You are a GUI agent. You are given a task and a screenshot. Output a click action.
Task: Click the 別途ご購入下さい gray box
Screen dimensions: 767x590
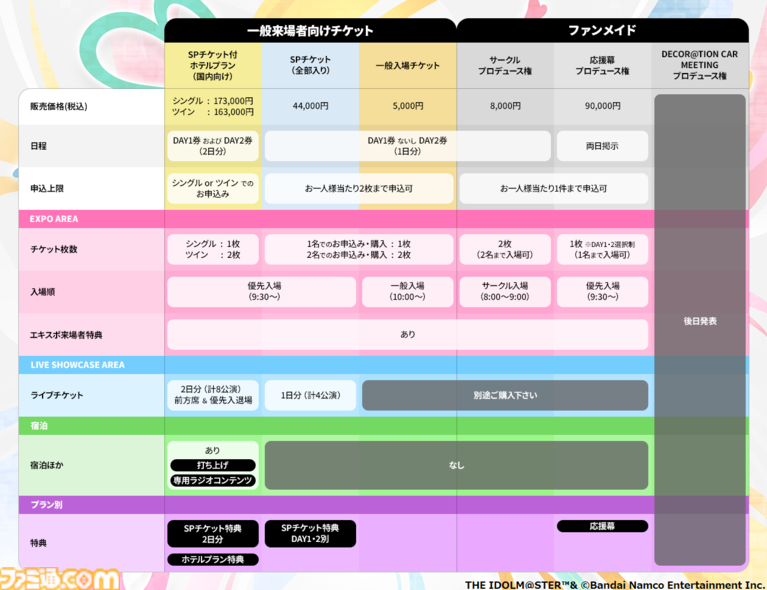(505, 395)
